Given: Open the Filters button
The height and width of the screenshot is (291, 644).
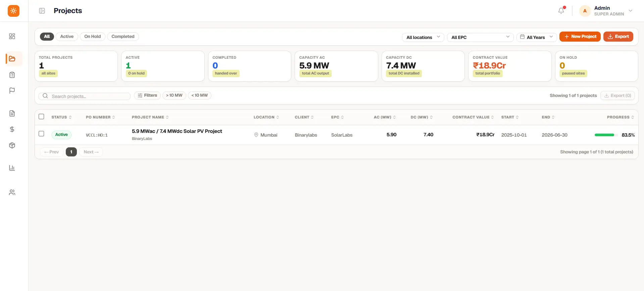Looking at the screenshot, I should pyautogui.click(x=147, y=95).
